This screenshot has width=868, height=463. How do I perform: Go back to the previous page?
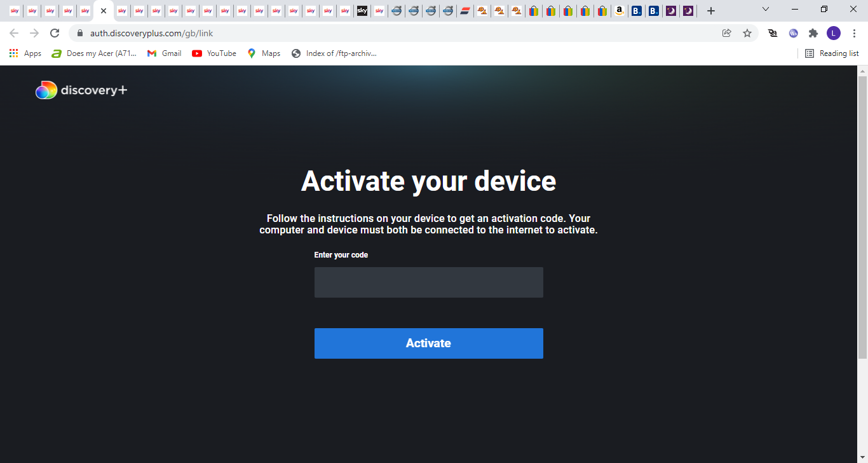14,33
